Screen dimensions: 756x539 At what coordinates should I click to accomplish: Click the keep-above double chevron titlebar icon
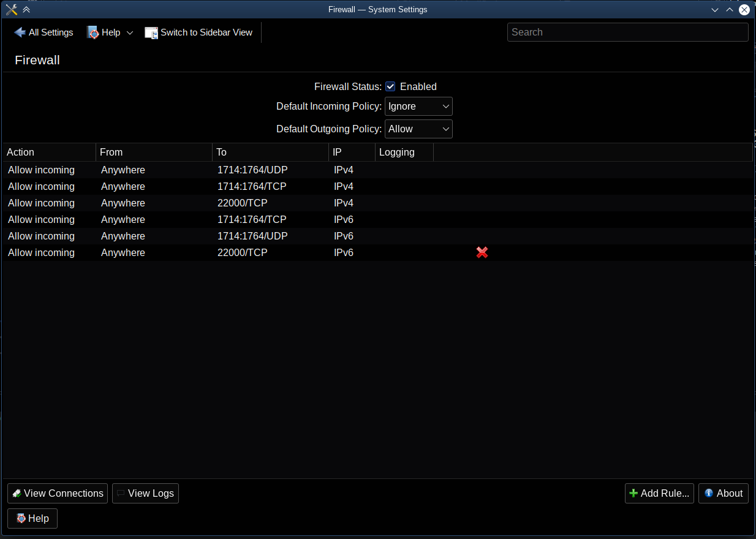click(x=26, y=9)
